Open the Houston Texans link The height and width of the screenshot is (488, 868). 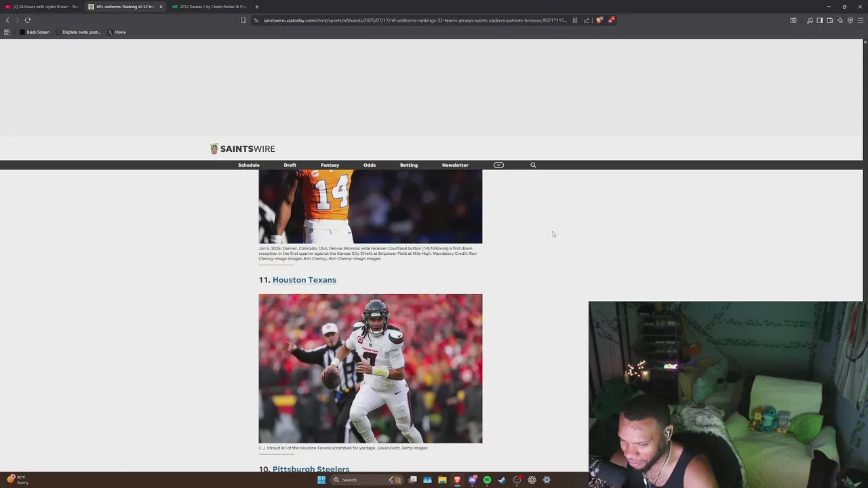[304, 280]
